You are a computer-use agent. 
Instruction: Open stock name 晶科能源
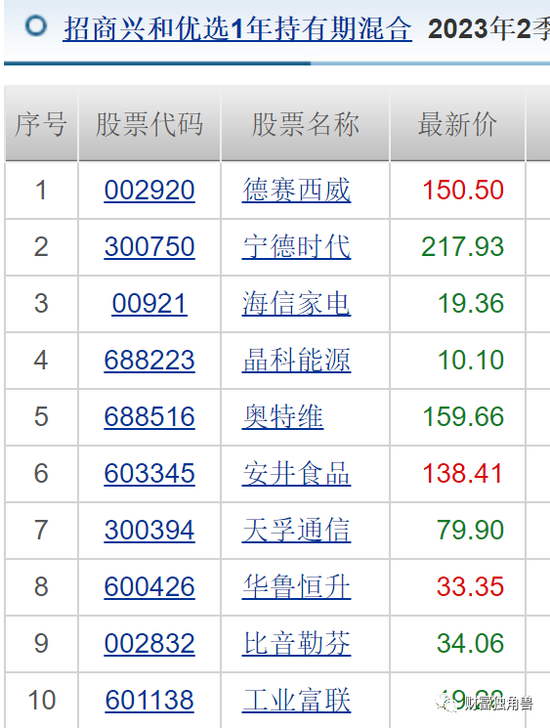click(x=296, y=360)
